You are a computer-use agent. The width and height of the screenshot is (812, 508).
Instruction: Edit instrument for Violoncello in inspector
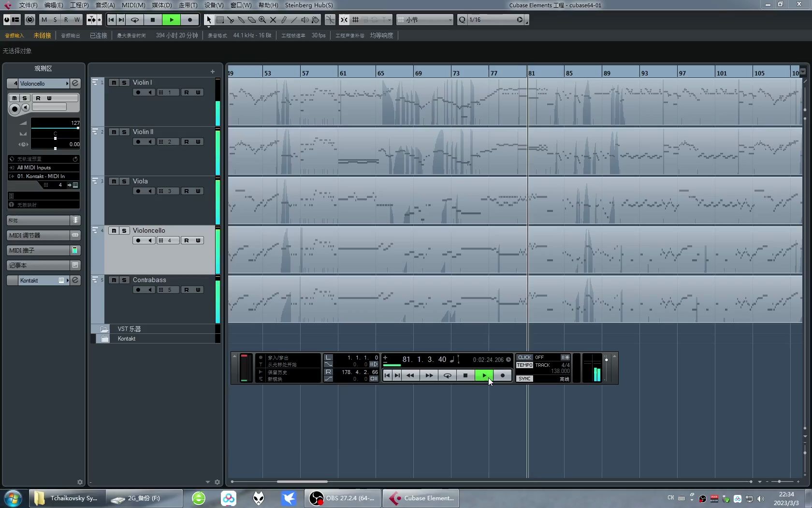click(x=75, y=83)
